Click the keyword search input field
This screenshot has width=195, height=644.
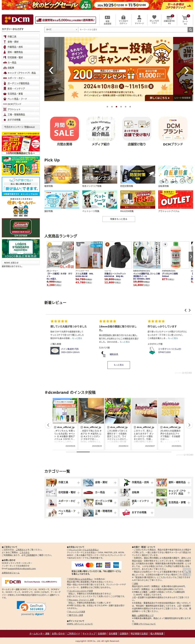tap(133, 29)
